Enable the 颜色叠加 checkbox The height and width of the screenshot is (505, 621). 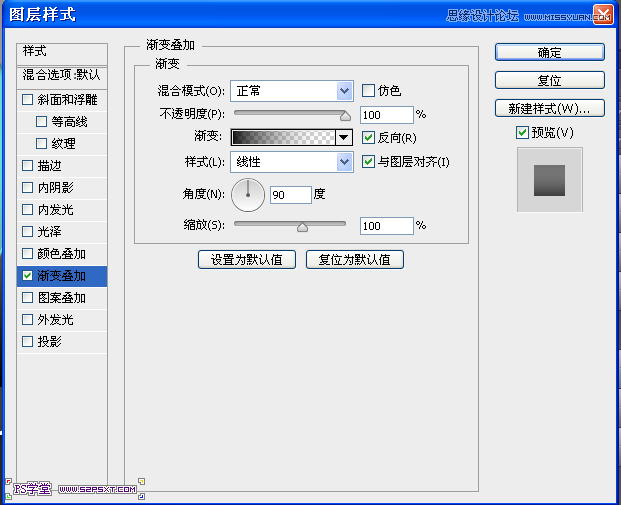27,253
